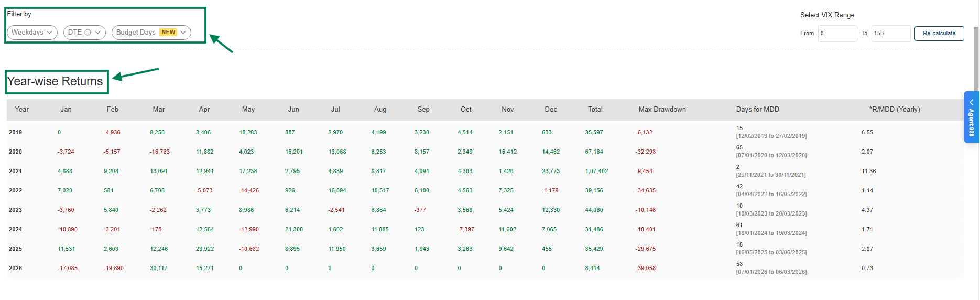
Task: Focus the VIX range From field
Action: tap(837, 34)
